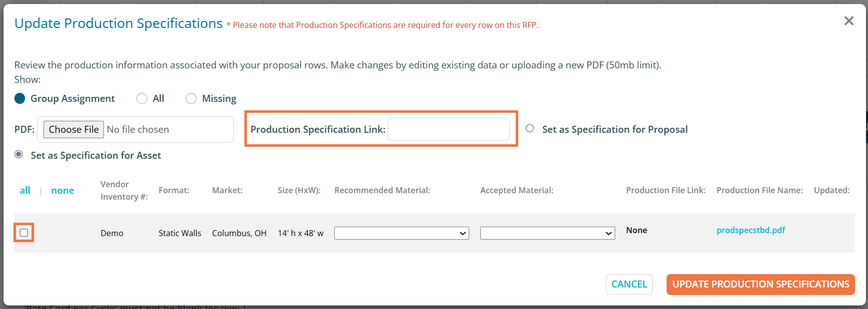Tick the checkbox for the Demo row
This screenshot has width=868, height=309.
tap(24, 233)
